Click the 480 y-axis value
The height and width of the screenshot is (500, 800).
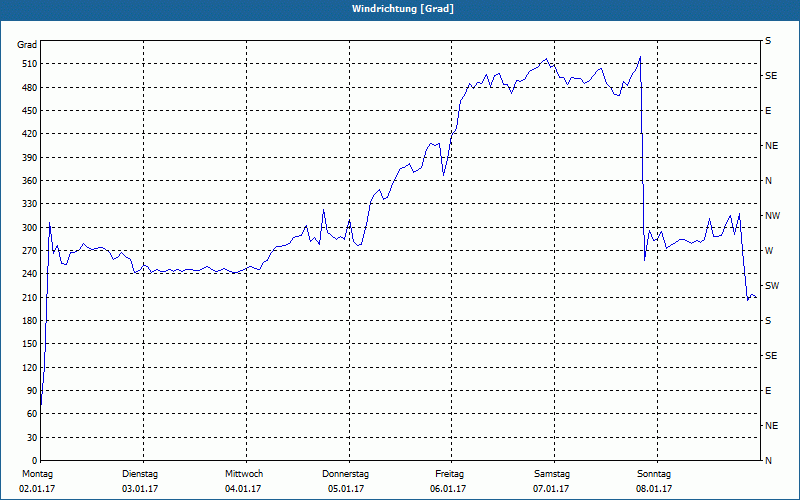[30, 88]
